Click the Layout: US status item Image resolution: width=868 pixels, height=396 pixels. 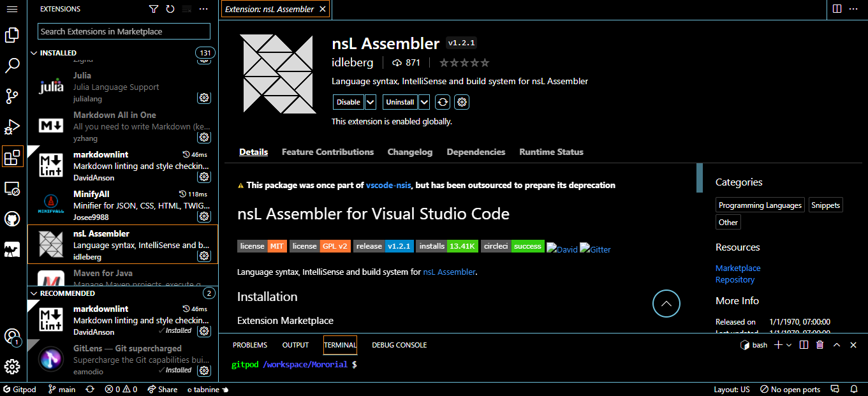(x=732, y=389)
